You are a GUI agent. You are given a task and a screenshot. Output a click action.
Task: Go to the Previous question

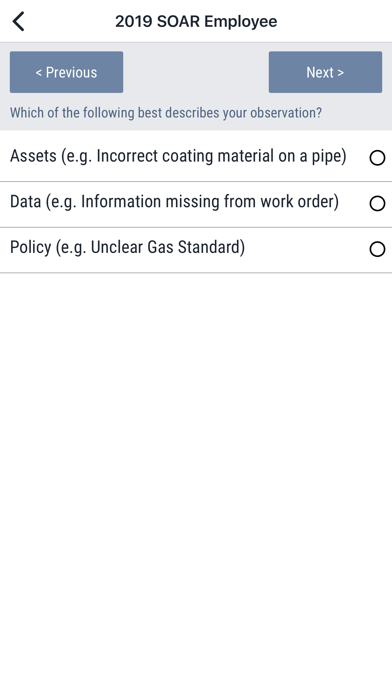point(67,72)
